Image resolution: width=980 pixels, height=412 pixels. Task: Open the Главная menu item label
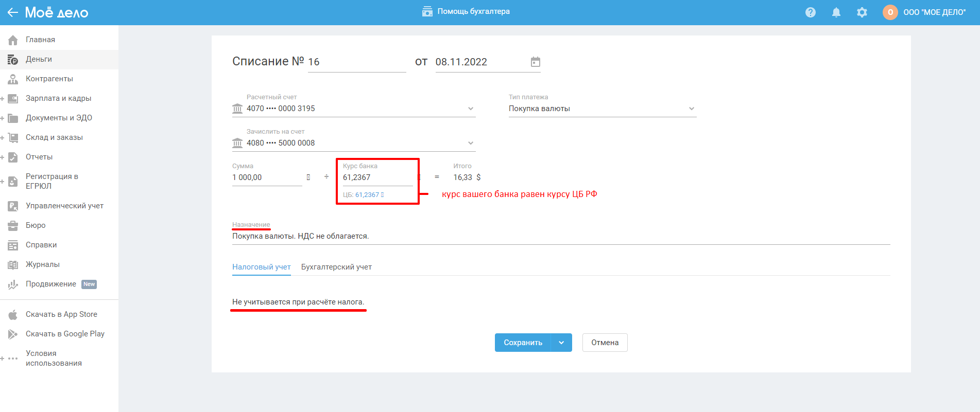tap(40, 40)
